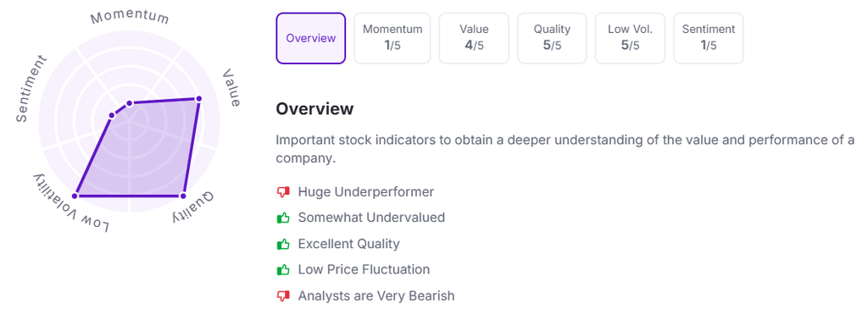868x315 pixels.
Task: Click the thumbs-down icon beside Huge Underperformer
Action: [x=283, y=191]
